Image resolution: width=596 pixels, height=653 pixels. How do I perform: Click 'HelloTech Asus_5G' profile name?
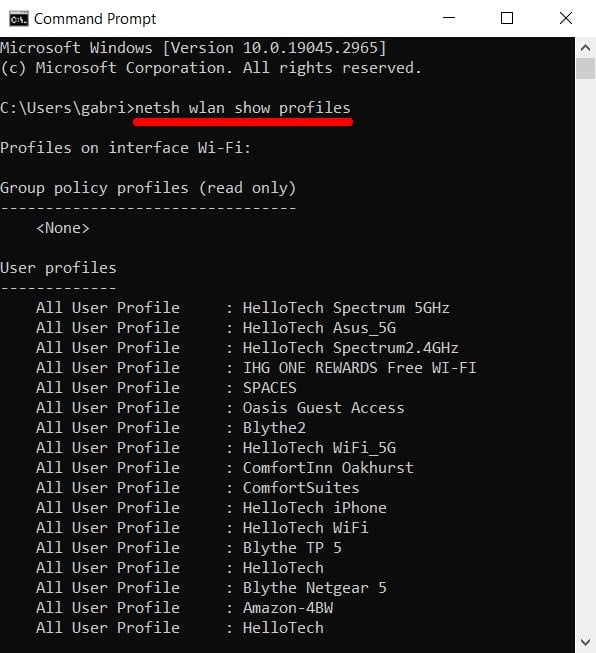point(319,328)
